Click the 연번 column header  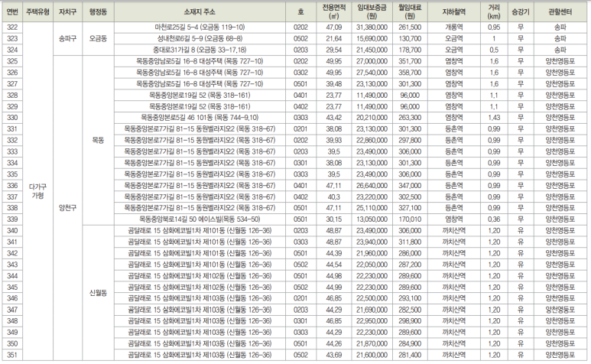pyautogui.click(x=12, y=12)
